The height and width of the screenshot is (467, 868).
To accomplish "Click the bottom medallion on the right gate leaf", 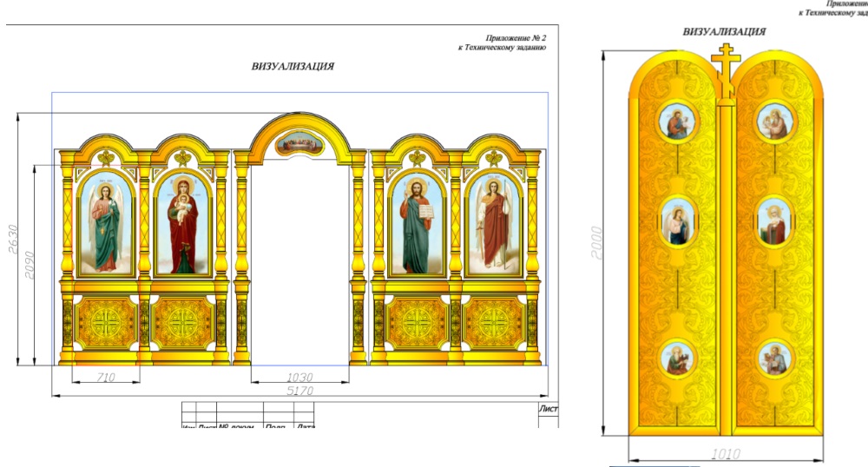I will pyautogui.click(x=774, y=358).
